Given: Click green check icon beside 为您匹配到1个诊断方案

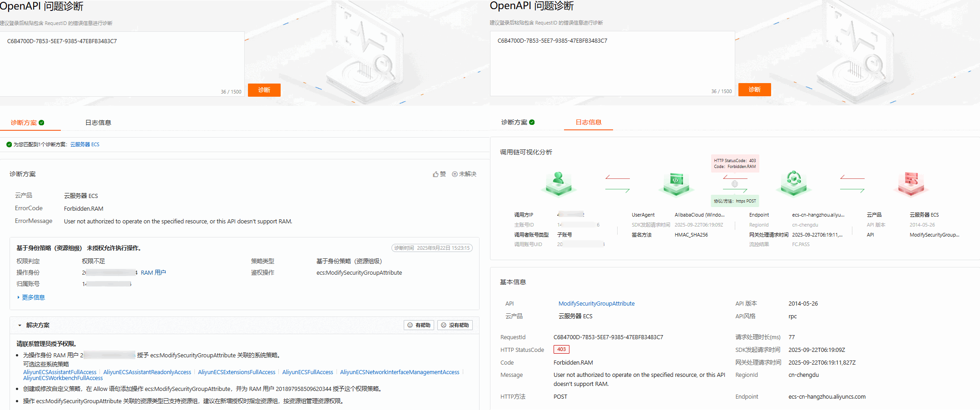Looking at the screenshot, I should [9, 144].
